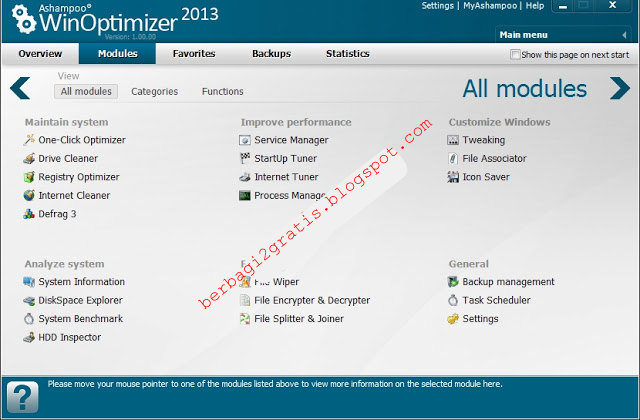Open File Wiper module
Screen dimensions: 640x420
click(x=276, y=282)
